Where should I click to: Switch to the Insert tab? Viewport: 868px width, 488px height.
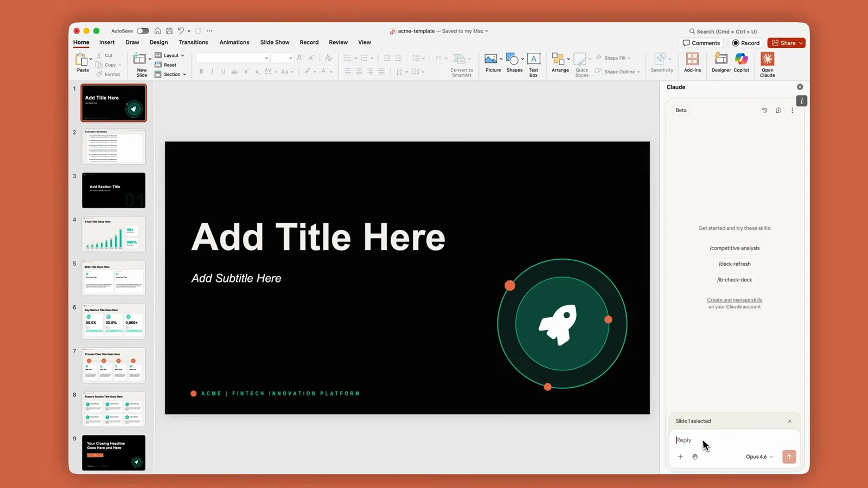click(107, 42)
